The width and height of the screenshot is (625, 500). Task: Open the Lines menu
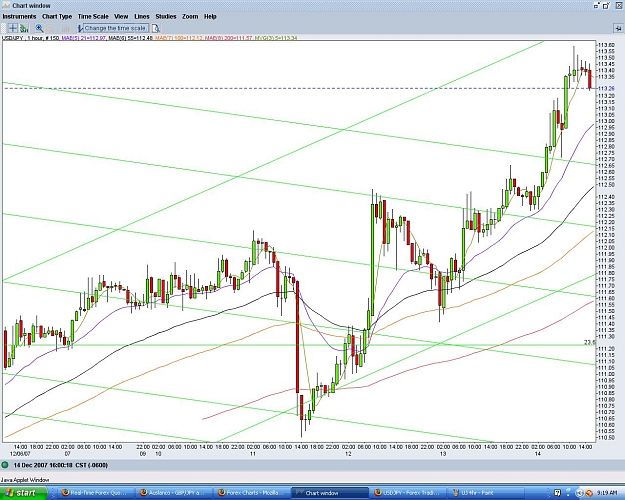click(142, 17)
